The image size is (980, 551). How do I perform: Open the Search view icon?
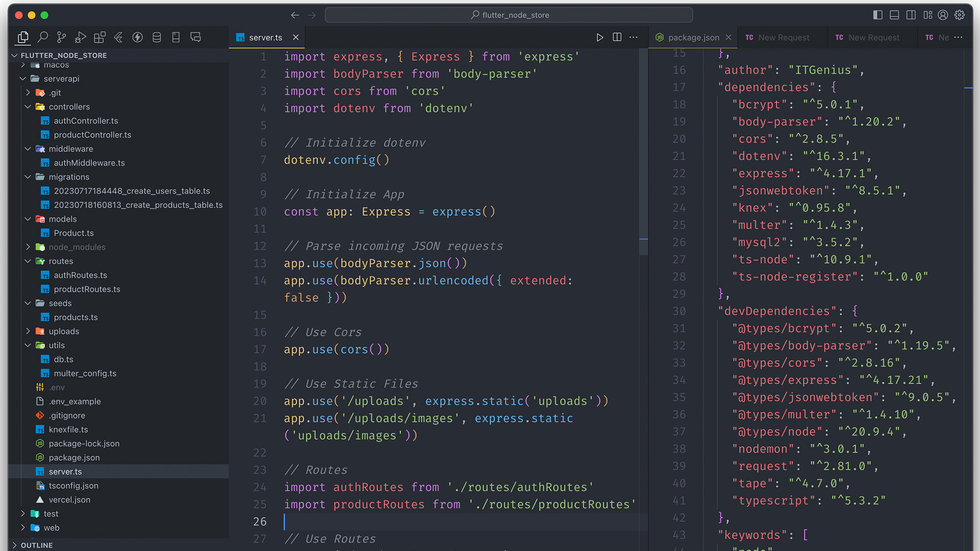(43, 37)
